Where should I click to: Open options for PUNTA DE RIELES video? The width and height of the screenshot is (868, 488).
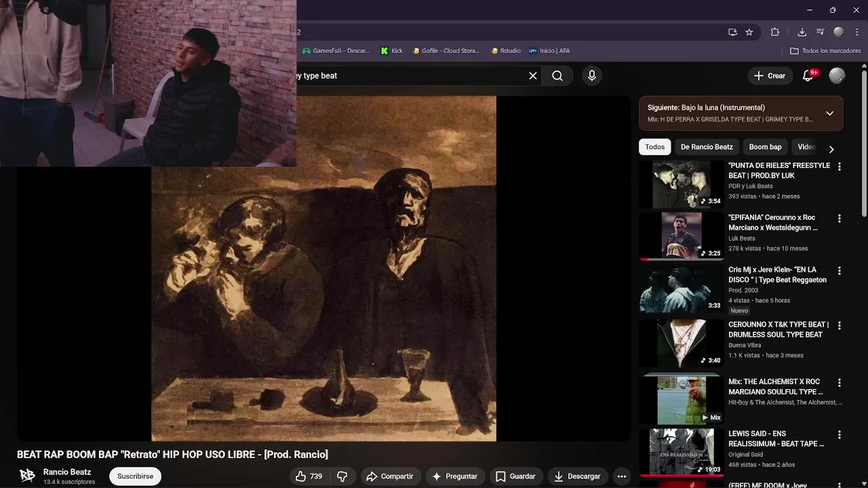pyautogui.click(x=840, y=167)
